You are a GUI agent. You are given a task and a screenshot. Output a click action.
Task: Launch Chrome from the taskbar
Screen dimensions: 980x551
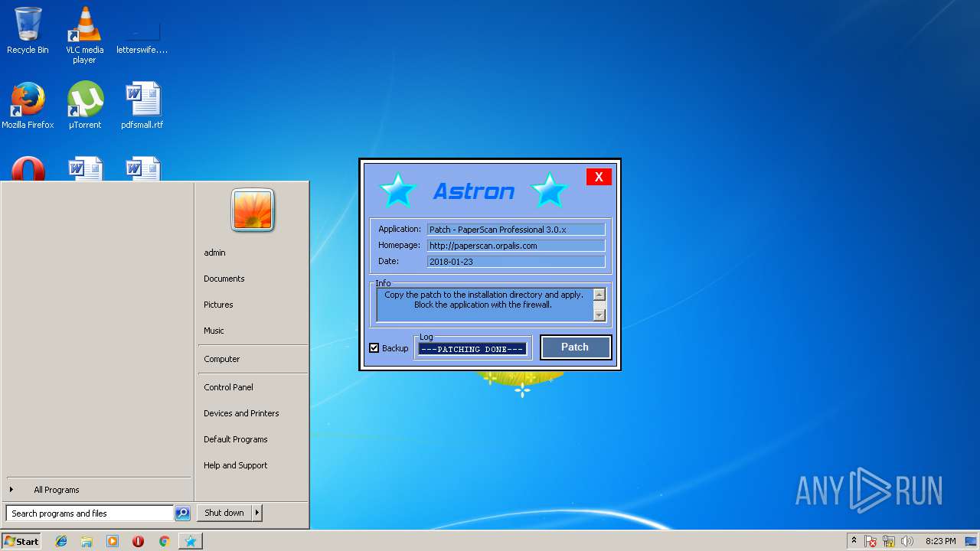point(164,541)
